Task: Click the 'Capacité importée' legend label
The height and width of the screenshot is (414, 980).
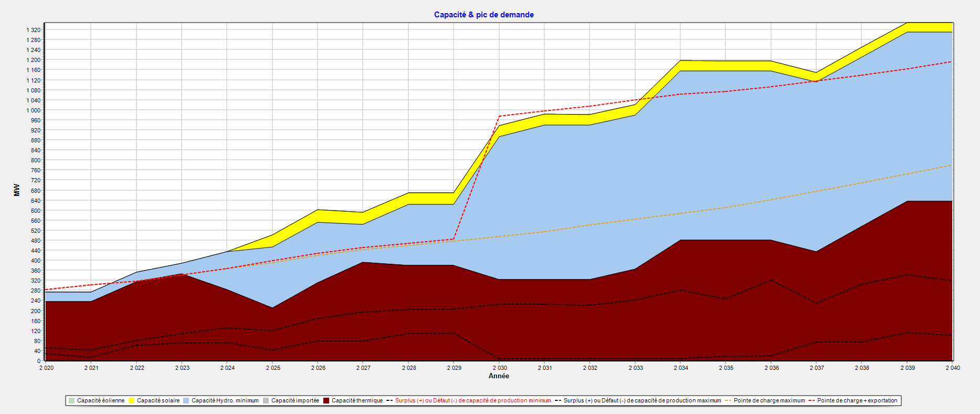Action: click(x=295, y=401)
